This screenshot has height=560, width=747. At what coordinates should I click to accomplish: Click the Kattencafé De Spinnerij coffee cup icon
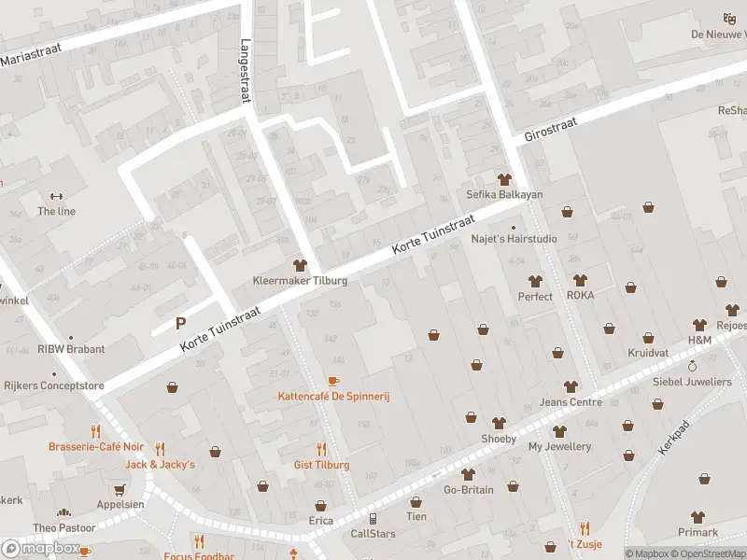(333, 381)
